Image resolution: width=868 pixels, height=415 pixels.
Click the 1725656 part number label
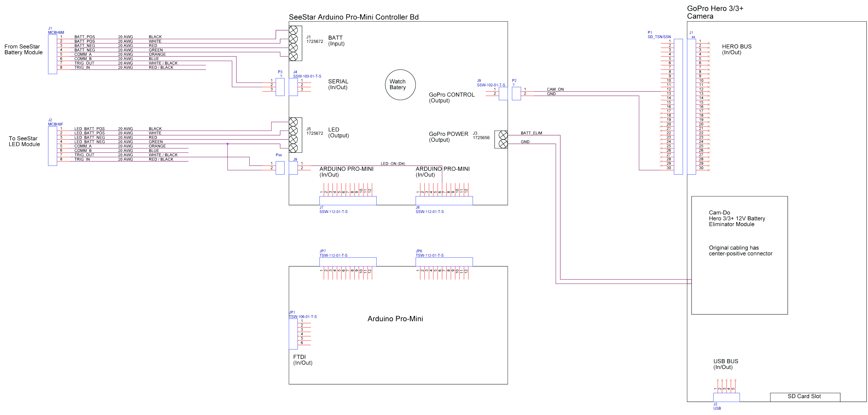(x=481, y=138)
